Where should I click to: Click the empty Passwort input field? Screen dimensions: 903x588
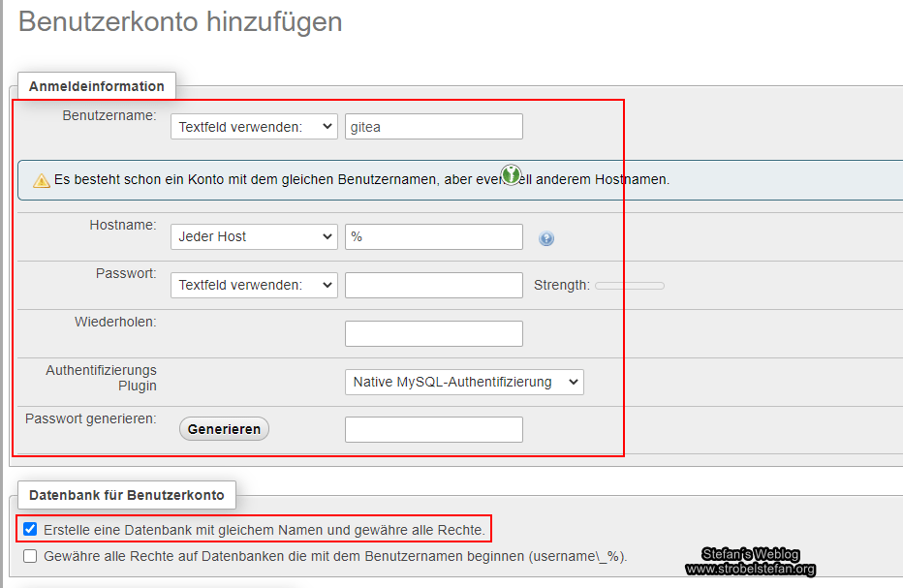[x=433, y=285]
